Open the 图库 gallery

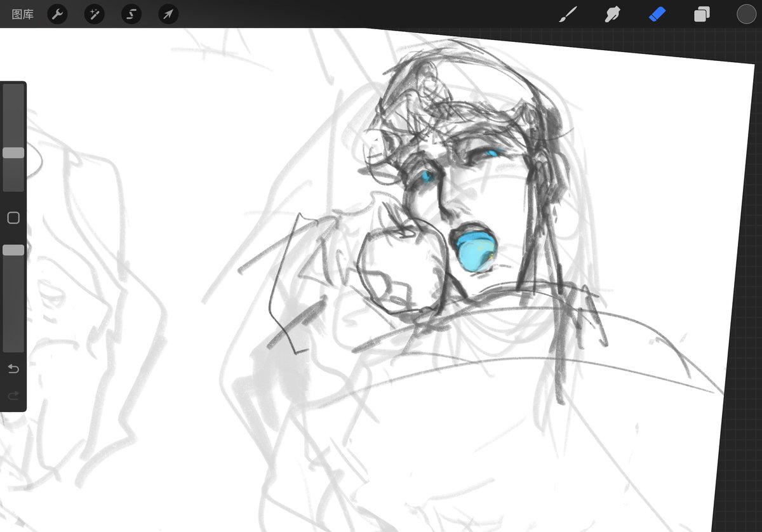23,14
